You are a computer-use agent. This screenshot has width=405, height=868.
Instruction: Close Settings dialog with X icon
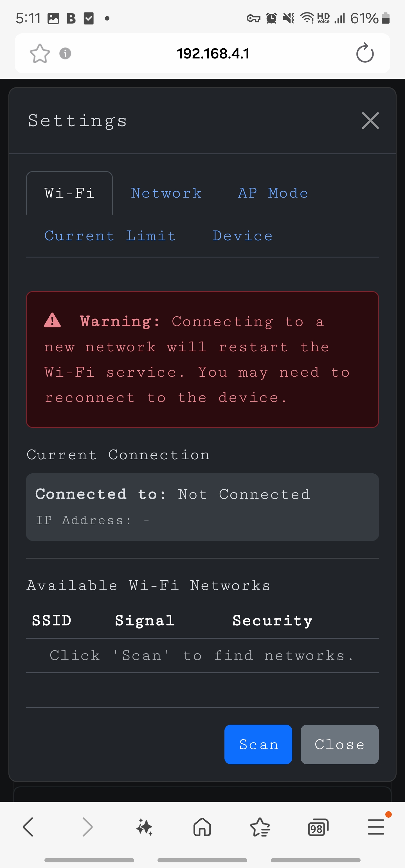[x=370, y=121]
